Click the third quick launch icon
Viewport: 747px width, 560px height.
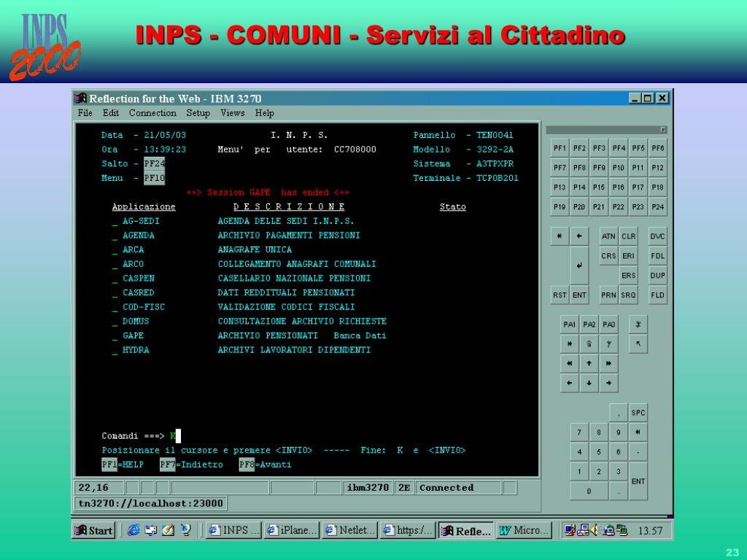coord(168,530)
